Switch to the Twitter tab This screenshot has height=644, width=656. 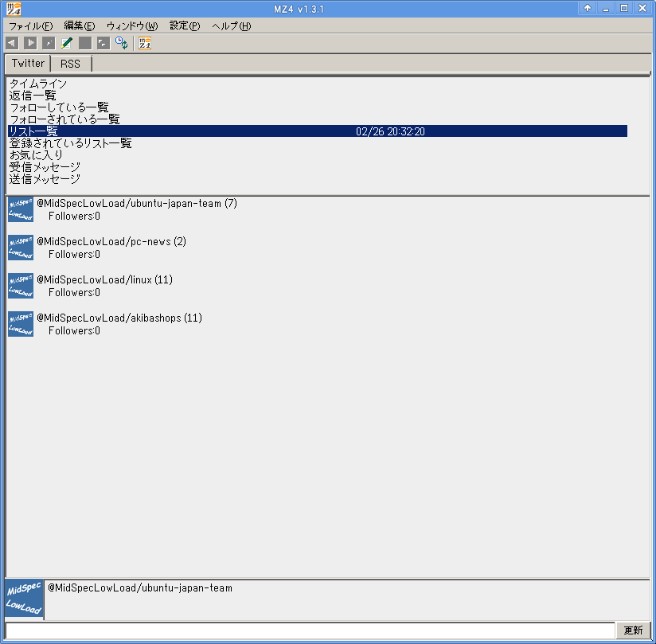28,63
